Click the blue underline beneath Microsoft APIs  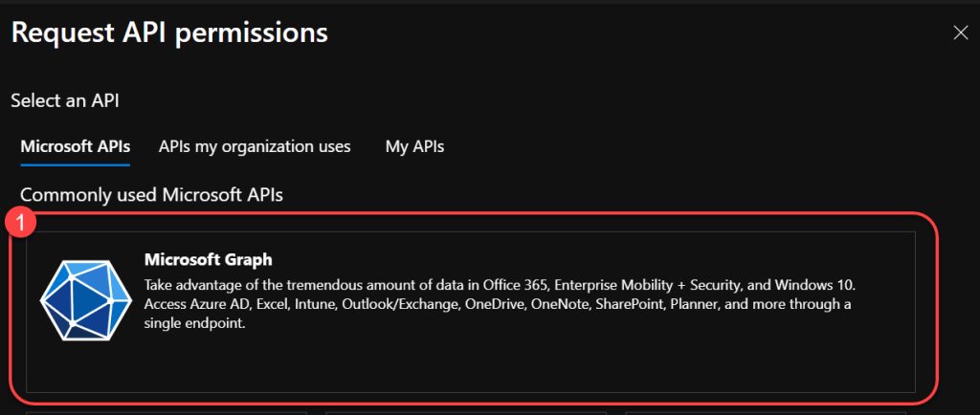76,164
